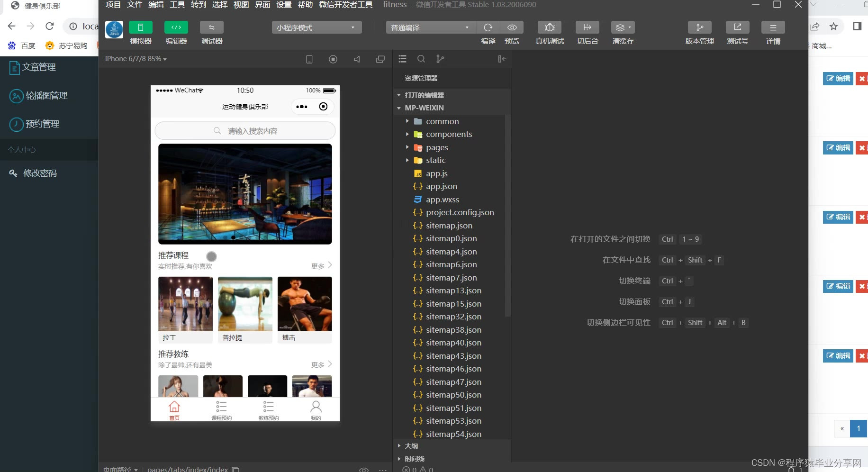The width and height of the screenshot is (868, 472).
Task: Click the simulator phone rotate icon
Action: coord(309,59)
